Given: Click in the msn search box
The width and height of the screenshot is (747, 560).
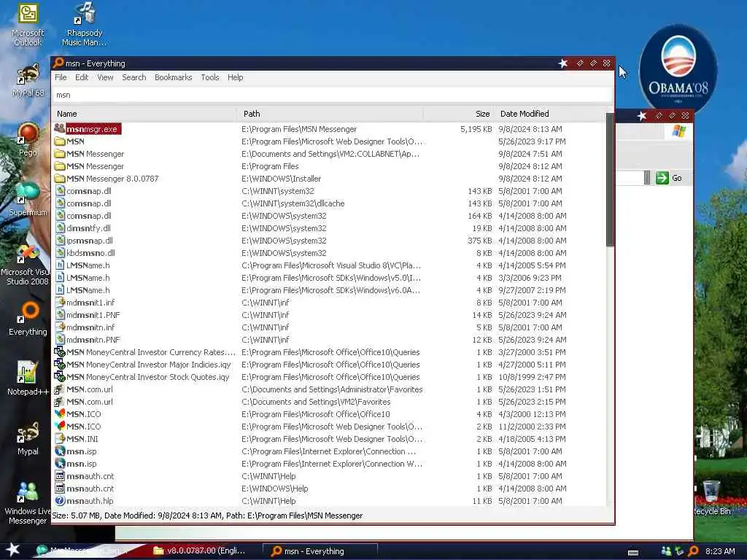Looking at the screenshot, I should (332, 95).
